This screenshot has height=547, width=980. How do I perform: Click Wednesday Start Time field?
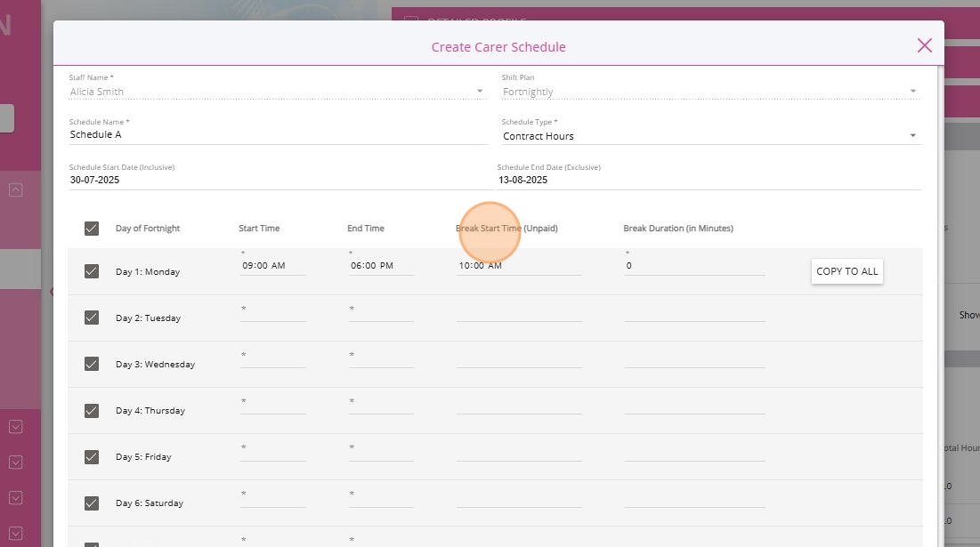tap(273, 359)
